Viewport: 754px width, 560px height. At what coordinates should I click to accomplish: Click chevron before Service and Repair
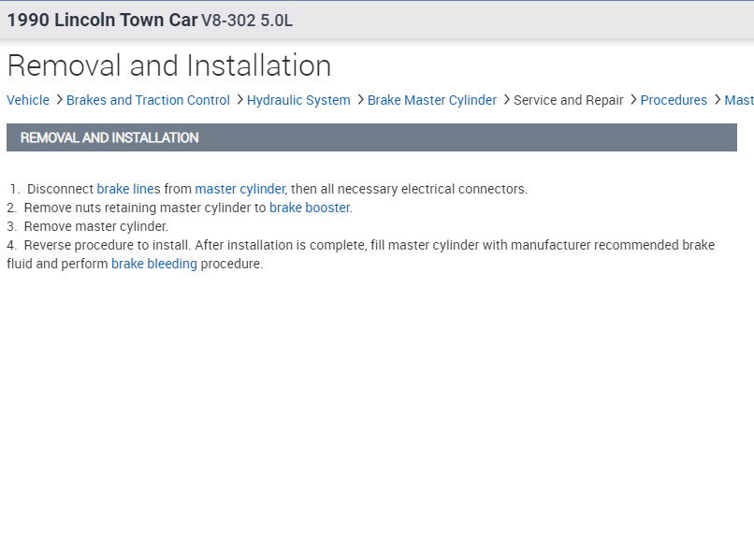[x=506, y=99]
